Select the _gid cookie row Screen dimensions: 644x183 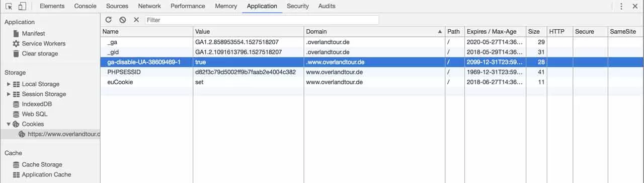click(x=372, y=52)
